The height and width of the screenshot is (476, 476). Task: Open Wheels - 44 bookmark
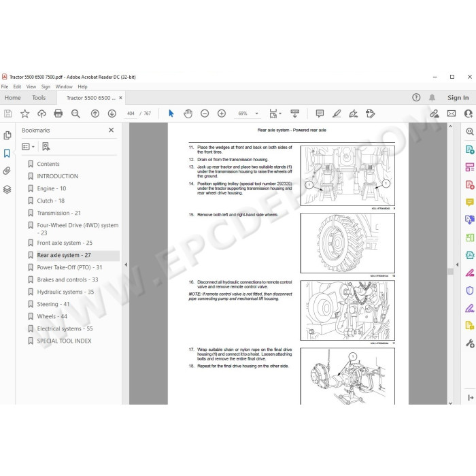[x=52, y=317]
